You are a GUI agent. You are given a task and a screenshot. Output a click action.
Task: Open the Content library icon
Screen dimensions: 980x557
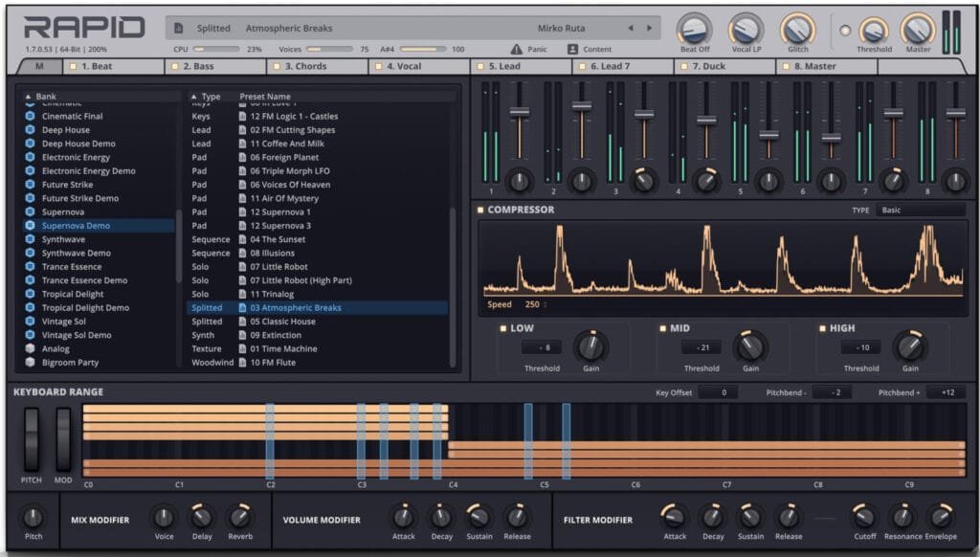572,49
